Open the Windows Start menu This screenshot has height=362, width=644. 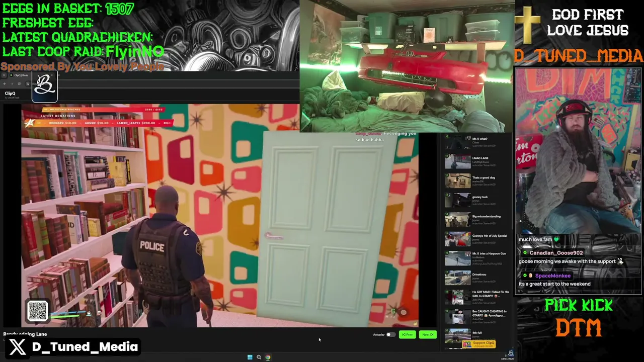(x=250, y=357)
